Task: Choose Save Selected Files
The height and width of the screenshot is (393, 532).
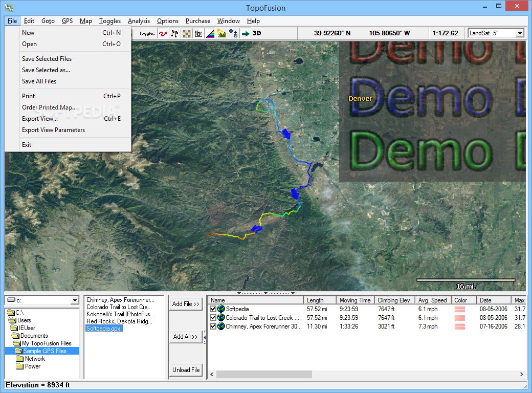Action: coord(68,59)
